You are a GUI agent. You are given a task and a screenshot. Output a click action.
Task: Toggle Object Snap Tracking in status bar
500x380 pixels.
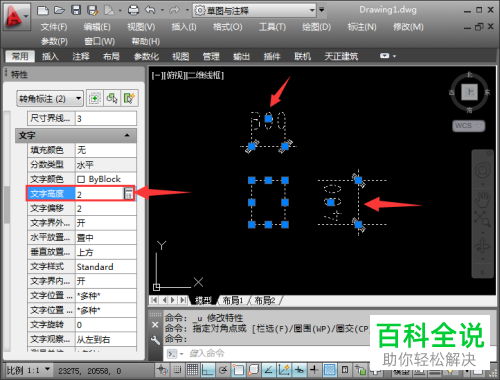pyautogui.click(x=269, y=369)
